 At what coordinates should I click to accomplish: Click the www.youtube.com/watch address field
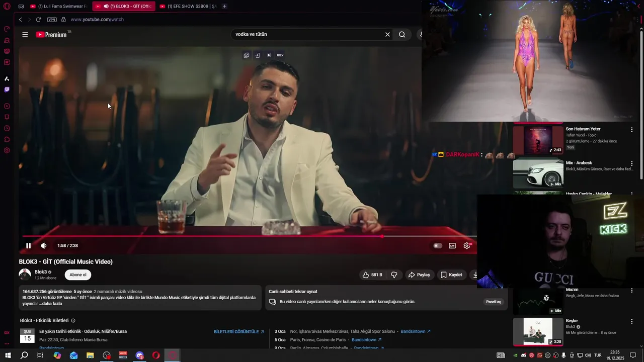click(97, 20)
